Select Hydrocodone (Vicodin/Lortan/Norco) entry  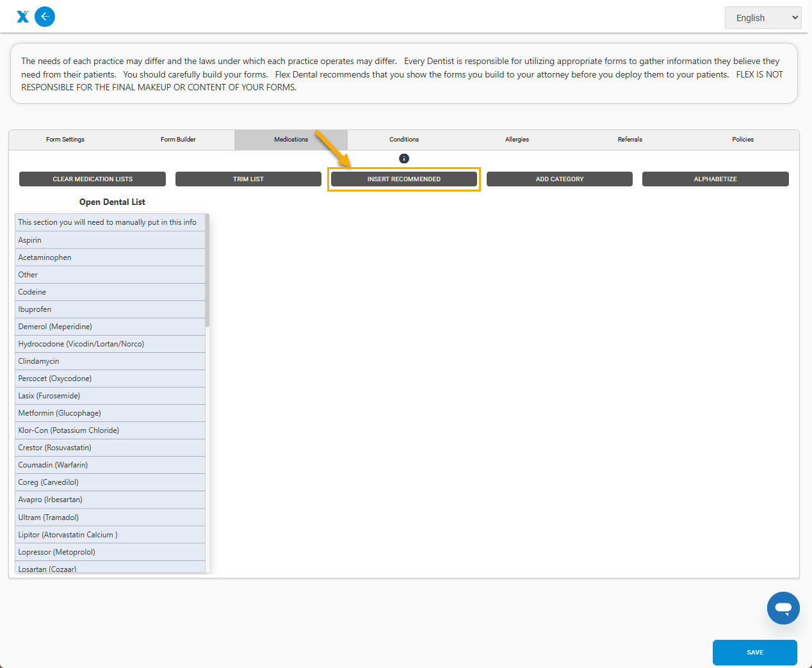tap(110, 344)
